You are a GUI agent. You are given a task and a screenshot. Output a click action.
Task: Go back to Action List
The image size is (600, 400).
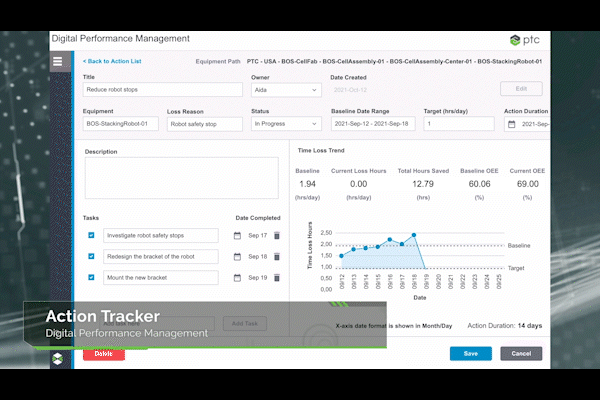pos(112,61)
